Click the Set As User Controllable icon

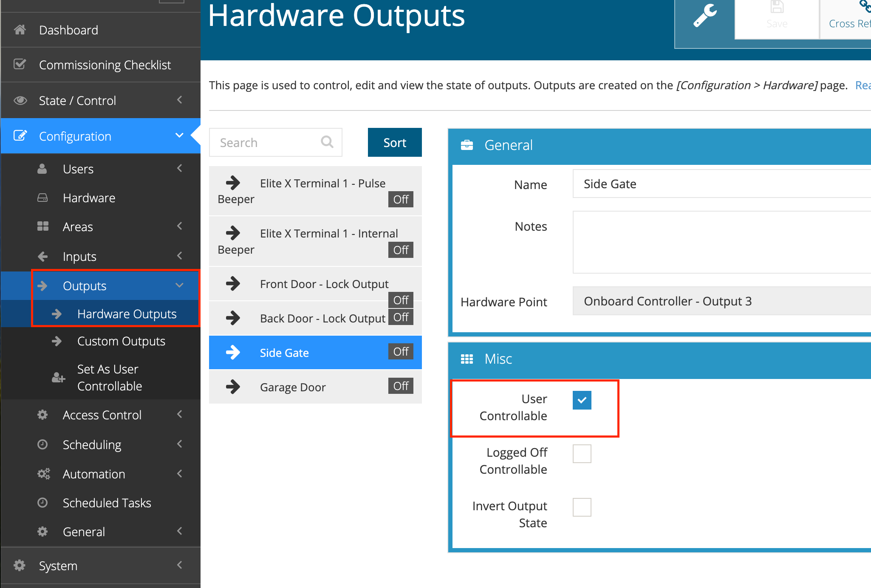[58, 377]
